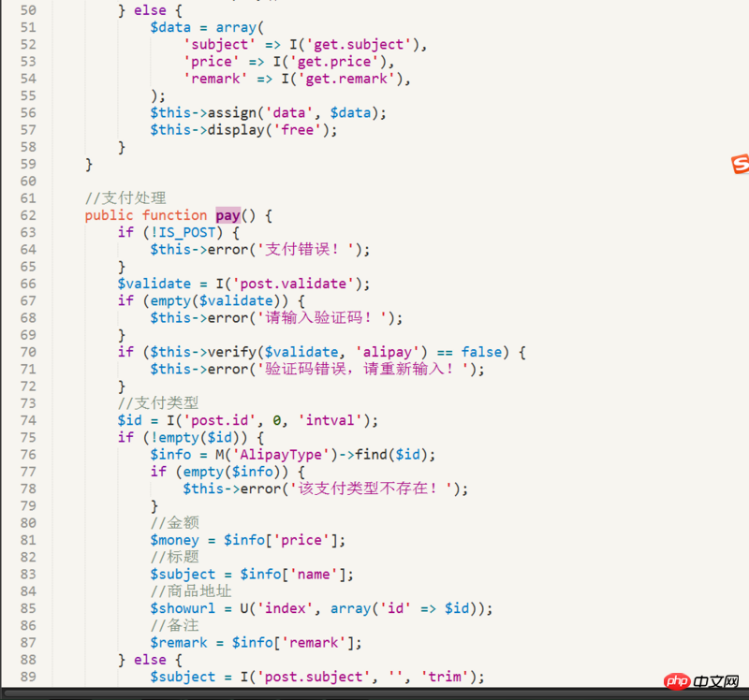
Task: Click the horizontal scrollbar at the editor bottom
Action: [374, 693]
